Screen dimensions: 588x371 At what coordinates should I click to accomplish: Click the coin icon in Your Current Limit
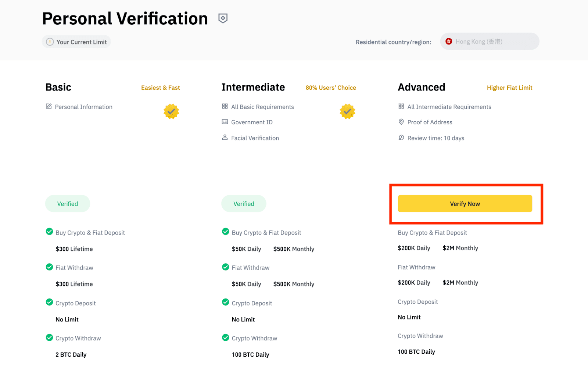coord(50,42)
